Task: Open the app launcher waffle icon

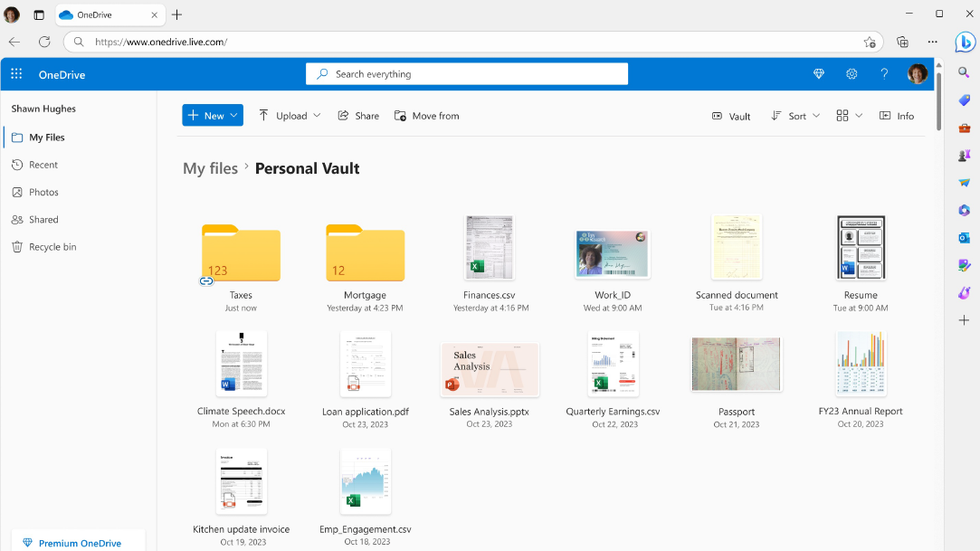Action: tap(16, 74)
